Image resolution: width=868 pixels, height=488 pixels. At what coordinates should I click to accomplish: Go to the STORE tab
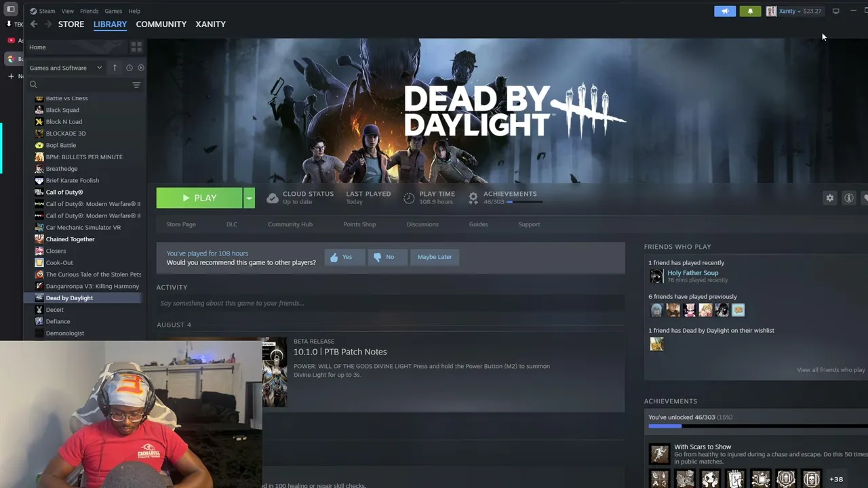coord(71,24)
